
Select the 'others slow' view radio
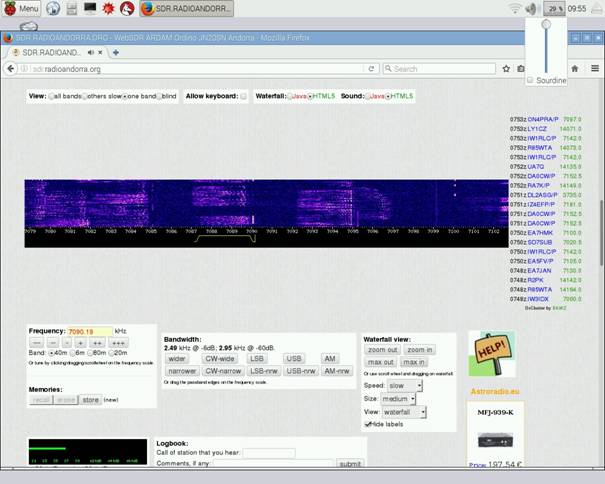(x=84, y=96)
